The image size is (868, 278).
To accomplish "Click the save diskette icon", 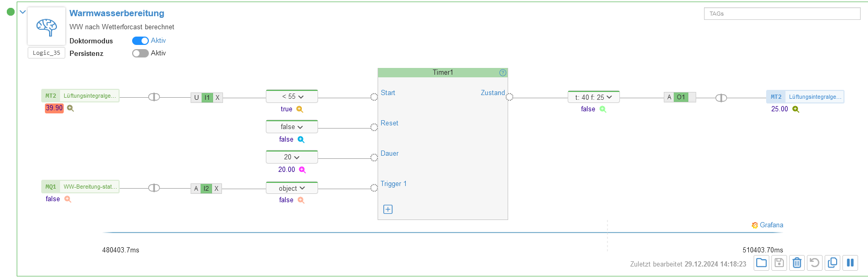I will coord(779,263).
